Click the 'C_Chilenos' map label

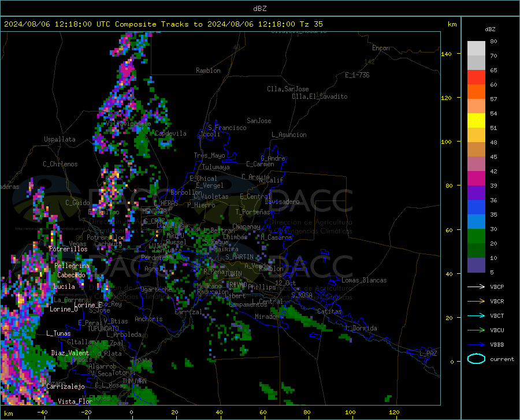pos(60,164)
